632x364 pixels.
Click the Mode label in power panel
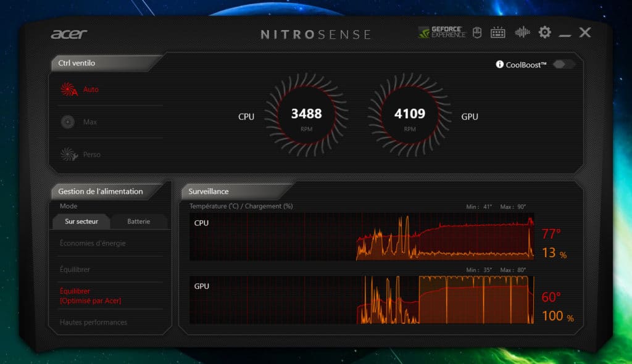[69, 206]
